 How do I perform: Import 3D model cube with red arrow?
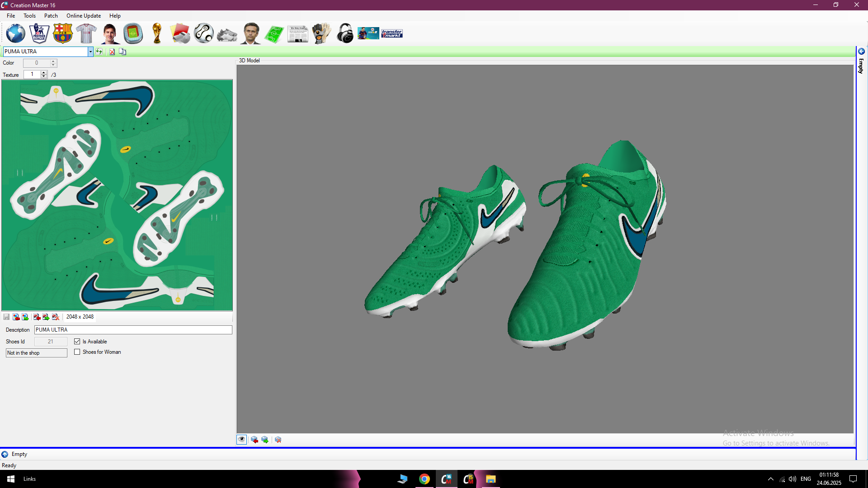tap(255, 440)
